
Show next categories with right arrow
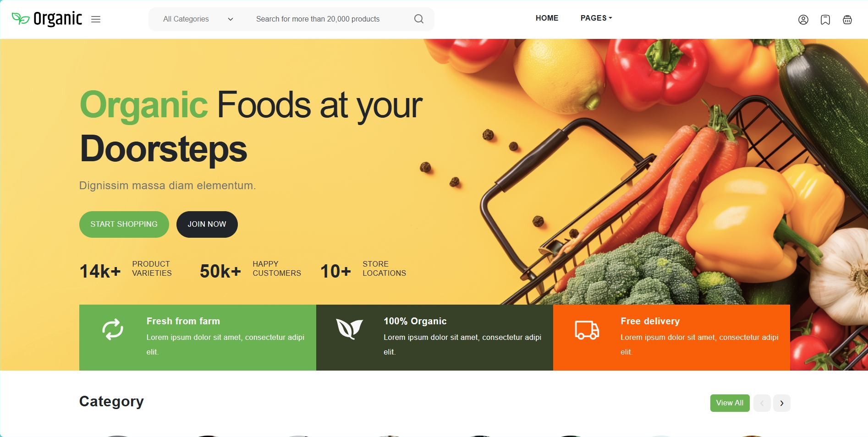click(782, 403)
